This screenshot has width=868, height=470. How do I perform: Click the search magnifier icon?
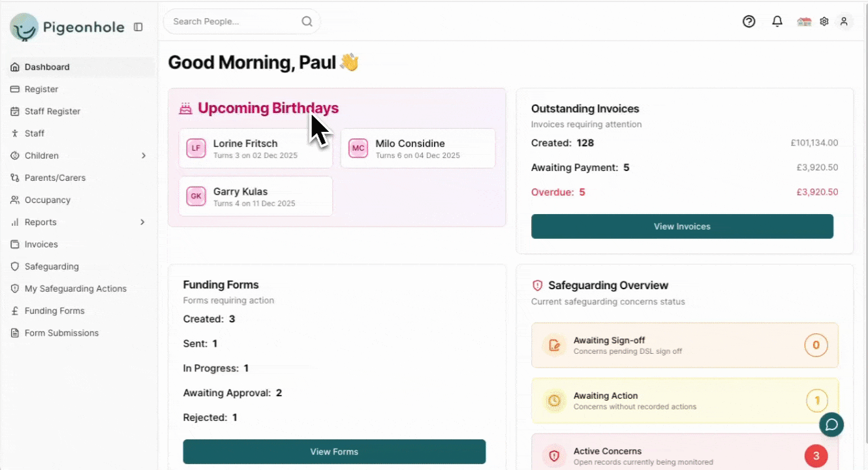tap(307, 22)
